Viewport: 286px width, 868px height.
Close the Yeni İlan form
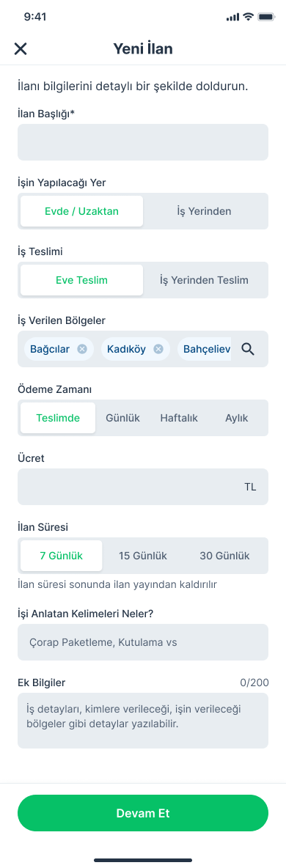tap(21, 48)
